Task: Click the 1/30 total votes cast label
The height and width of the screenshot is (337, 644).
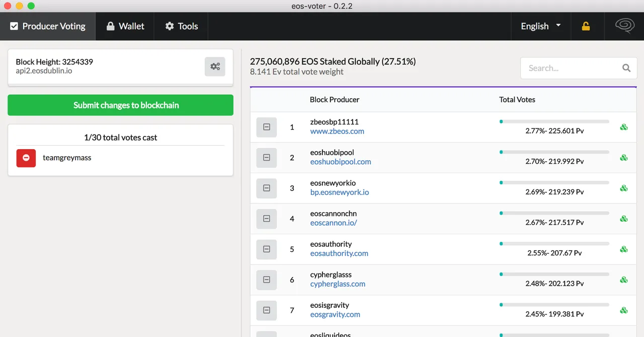Action: [x=121, y=137]
